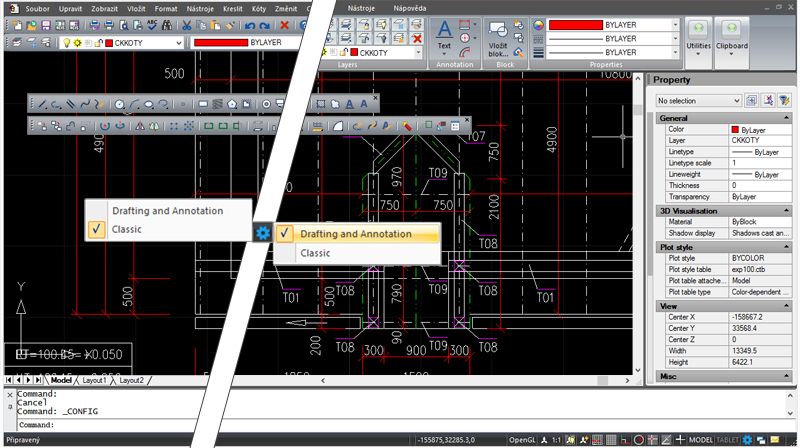Select the Rotate tool in the Modify toolbar

click(105, 126)
